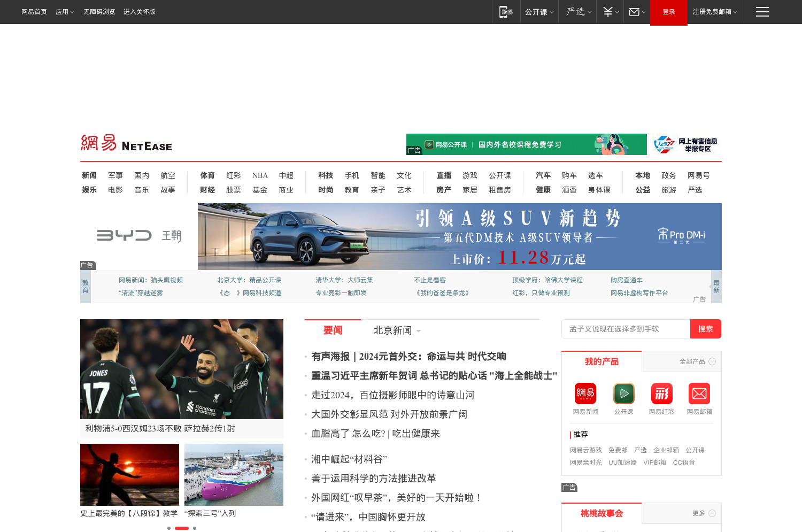This screenshot has height=532, width=802.
Task: Open 无障碍浏览 link
Action: click(99, 12)
